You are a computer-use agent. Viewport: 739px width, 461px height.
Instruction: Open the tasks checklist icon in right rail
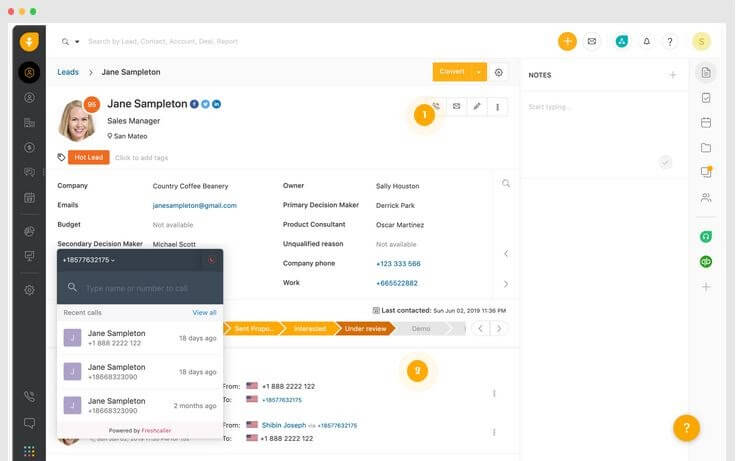(706, 98)
